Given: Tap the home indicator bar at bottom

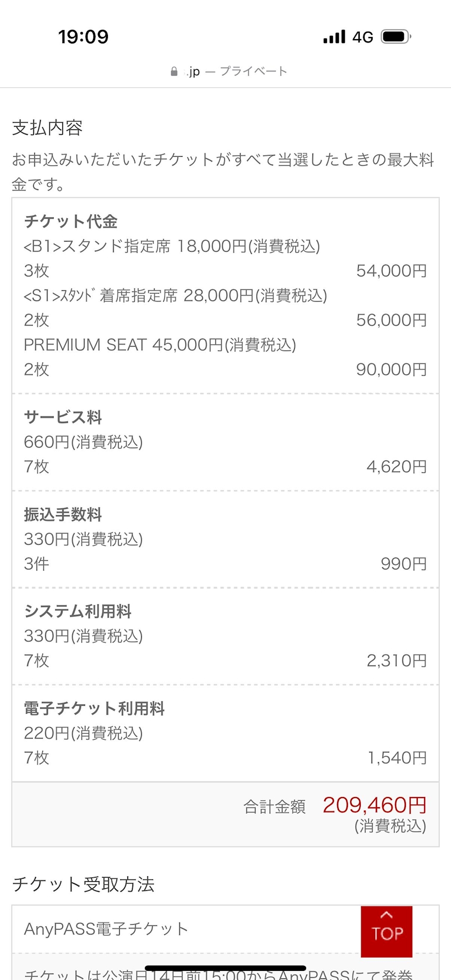Looking at the screenshot, I should (x=225, y=968).
